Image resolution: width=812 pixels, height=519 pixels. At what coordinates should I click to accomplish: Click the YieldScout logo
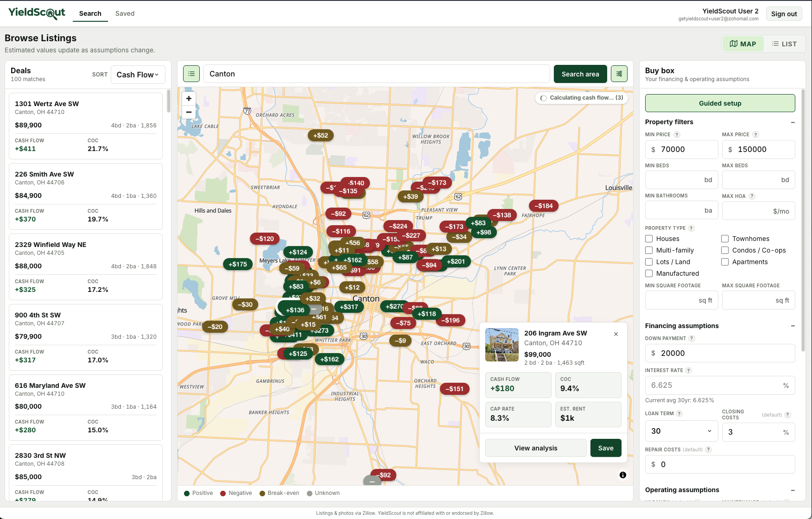(37, 13)
